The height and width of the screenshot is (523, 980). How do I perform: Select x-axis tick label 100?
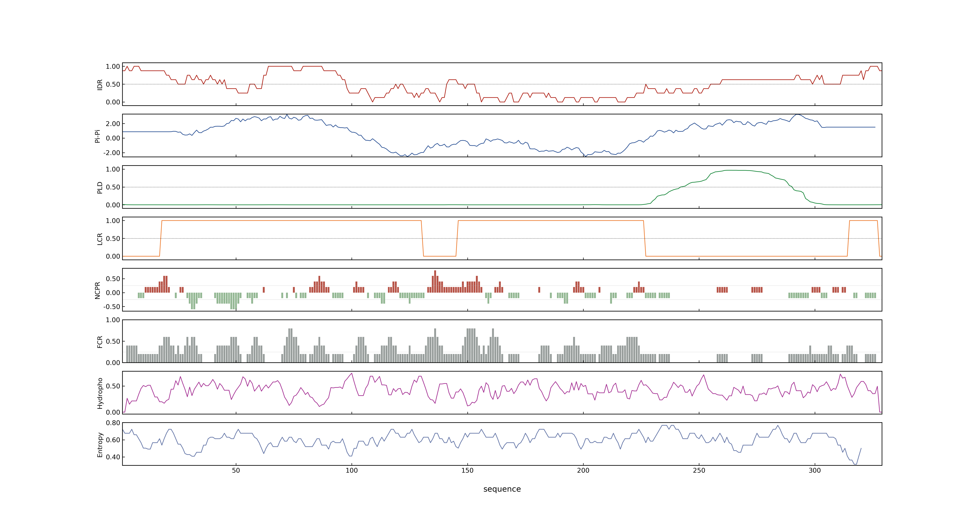tap(352, 470)
